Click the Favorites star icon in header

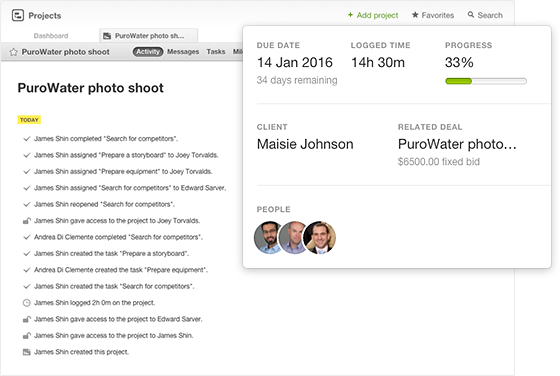coord(415,15)
